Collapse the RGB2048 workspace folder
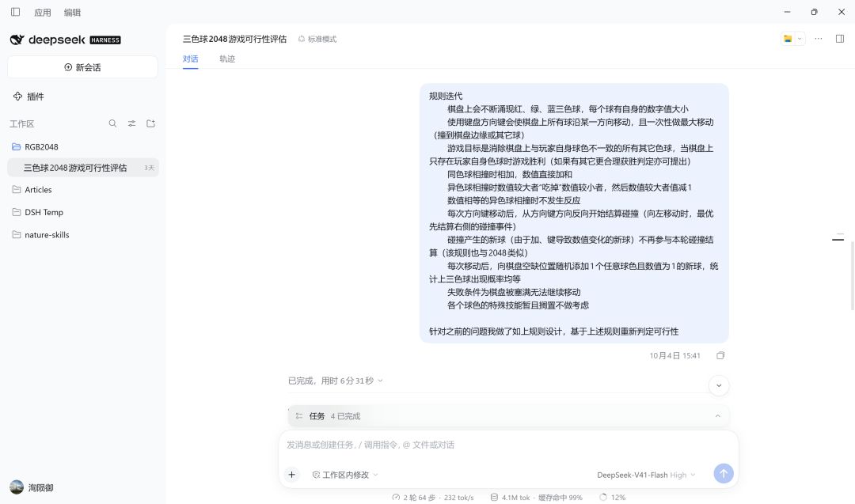 pyautogui.click(x=82, y=146)
